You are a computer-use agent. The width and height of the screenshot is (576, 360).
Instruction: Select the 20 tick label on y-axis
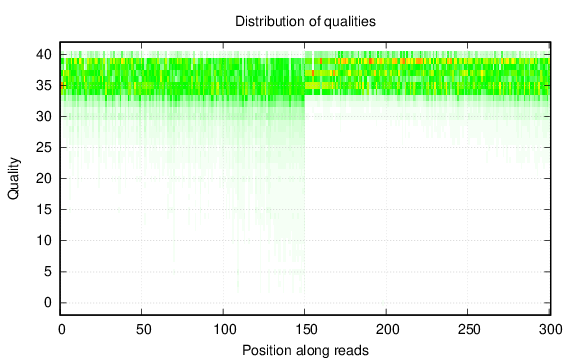point(44,179)
